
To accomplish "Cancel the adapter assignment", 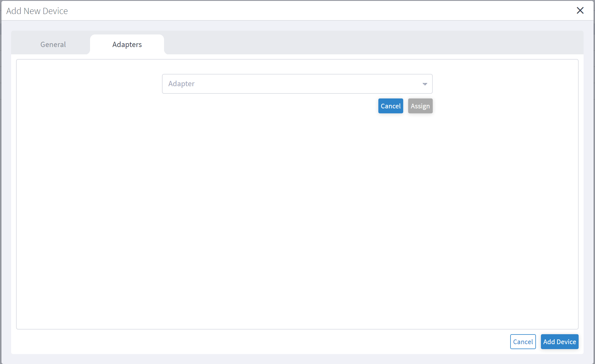I will coord(391,106).
